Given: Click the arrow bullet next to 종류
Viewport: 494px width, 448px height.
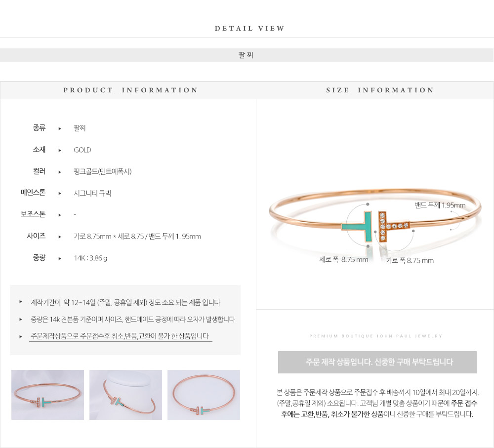Looking at the screenshot, I should pos(60,128).
